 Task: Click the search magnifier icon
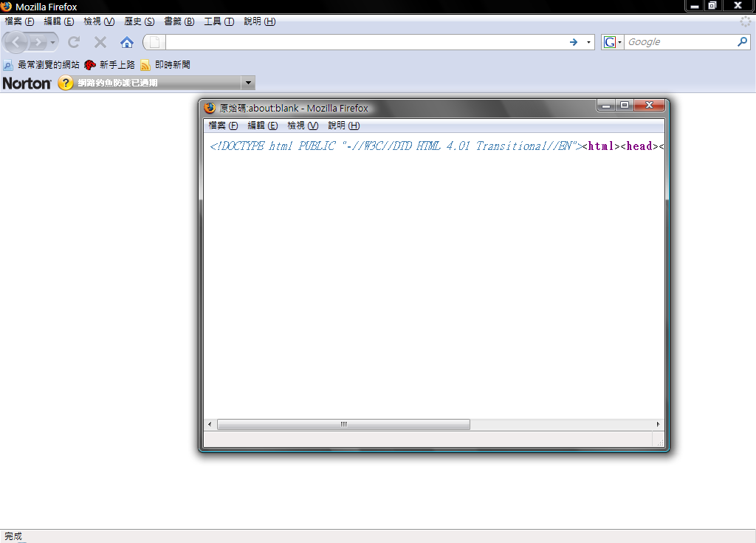point(743,42)
